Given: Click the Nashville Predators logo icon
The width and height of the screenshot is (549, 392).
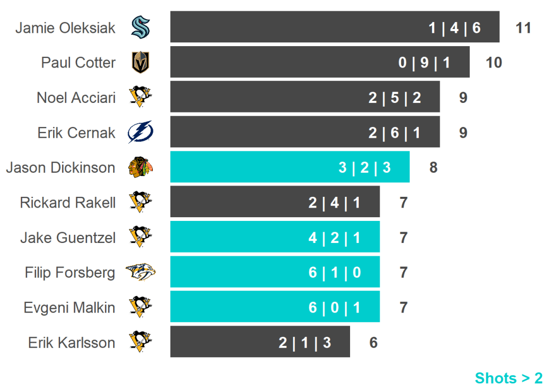Looking at the screenshot, I should [140, 272].
